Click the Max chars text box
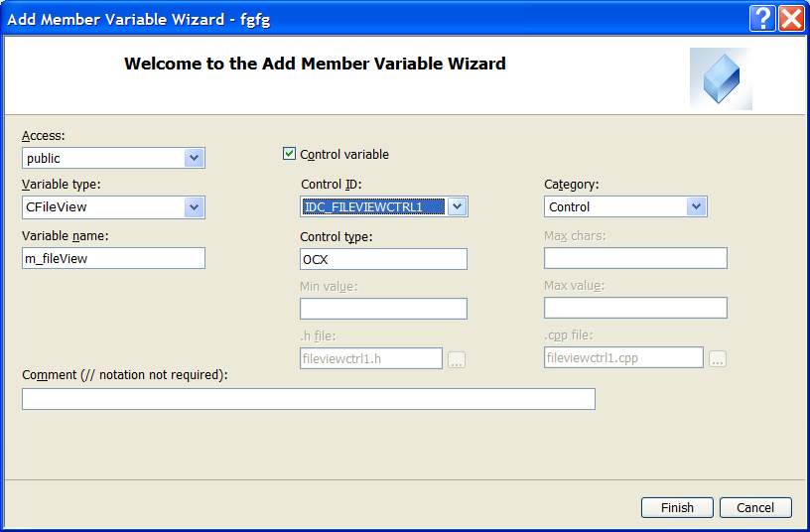810x532 pixels. pyautogui.click(x=635, y=259)
